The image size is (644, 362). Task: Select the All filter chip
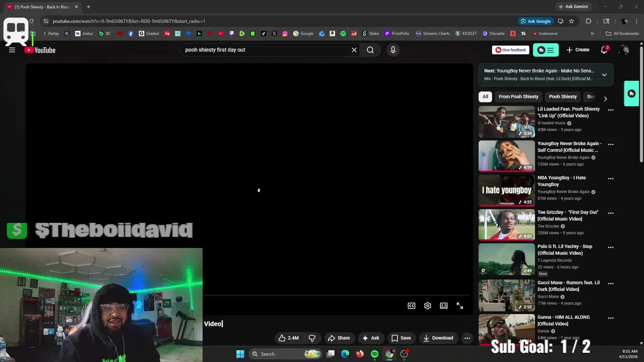[x=485, y=97]
